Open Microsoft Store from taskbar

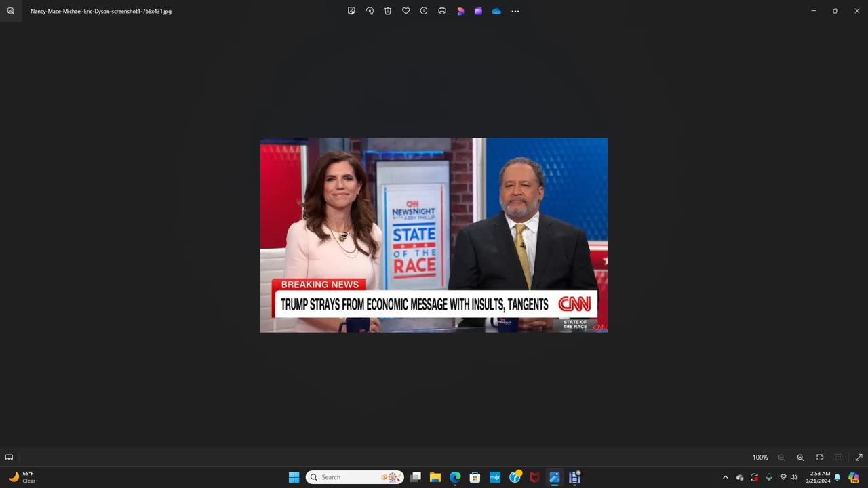pos(475,477)
